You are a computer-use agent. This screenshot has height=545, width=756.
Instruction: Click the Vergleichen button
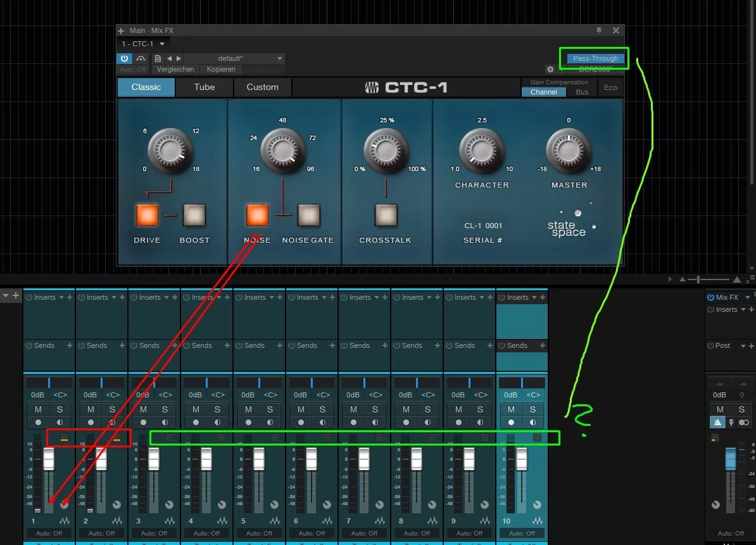click(x=175, y=70)
